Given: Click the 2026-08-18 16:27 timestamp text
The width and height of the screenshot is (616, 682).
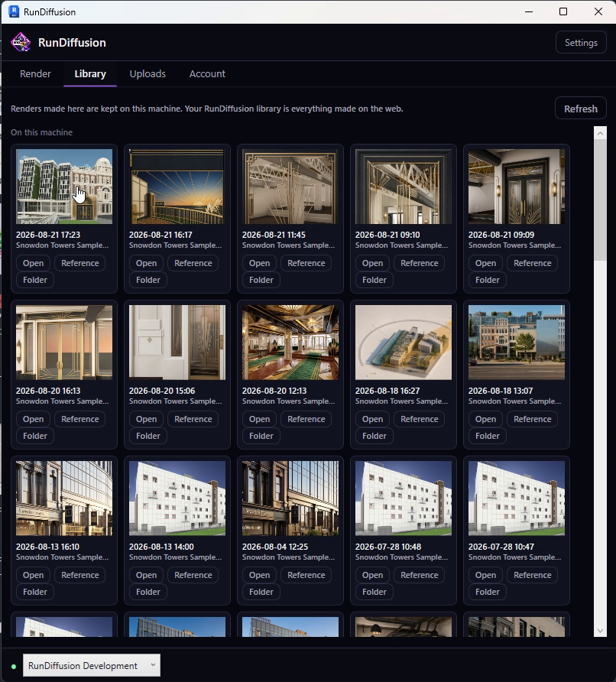Looking at the screenshot, I should (x=387, y=391).
